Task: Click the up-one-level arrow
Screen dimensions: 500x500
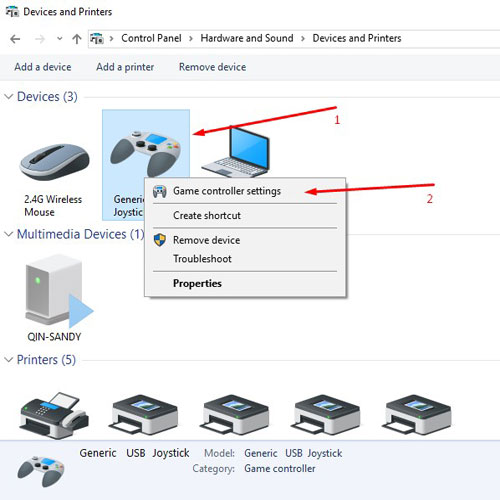Action: point(77,39)
